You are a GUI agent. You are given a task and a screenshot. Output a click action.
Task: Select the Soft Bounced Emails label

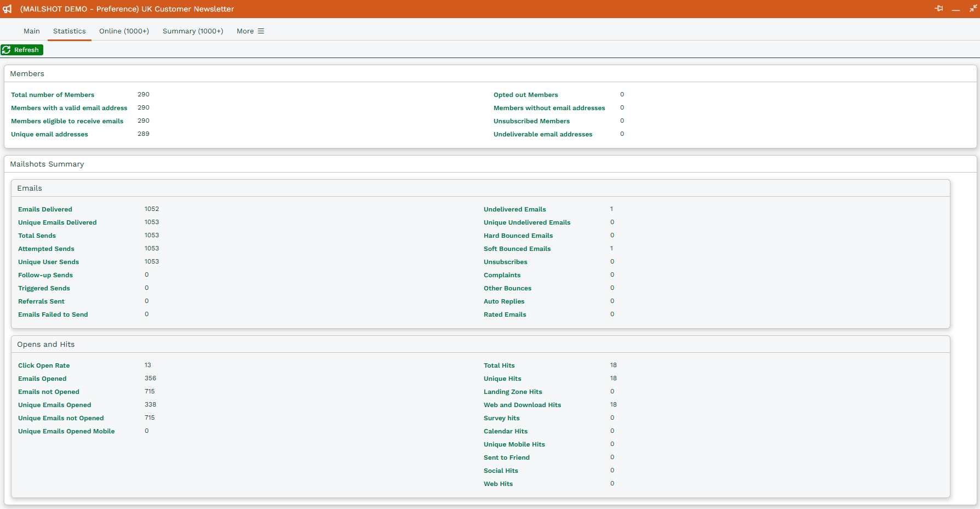point(517,249)
